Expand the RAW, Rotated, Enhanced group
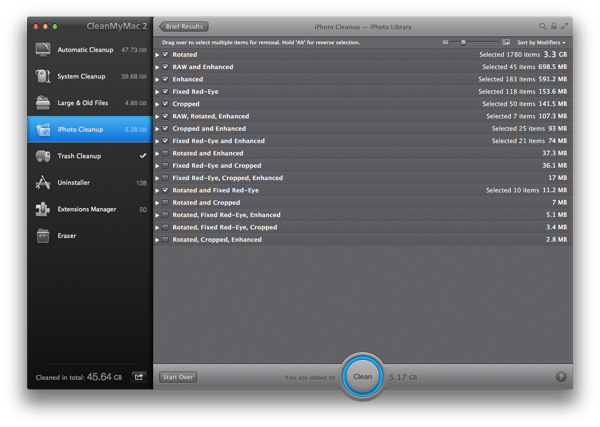 coord(157,117)
